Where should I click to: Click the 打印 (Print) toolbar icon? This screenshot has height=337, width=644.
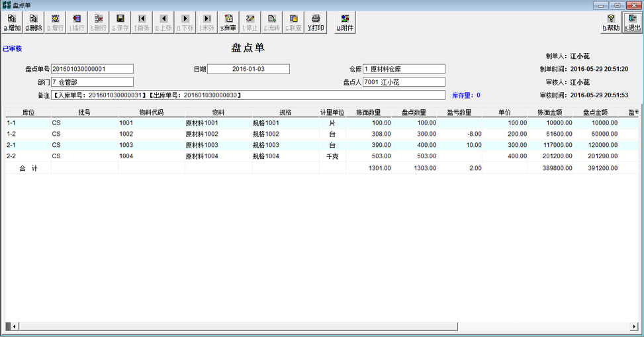coord(316,23)
